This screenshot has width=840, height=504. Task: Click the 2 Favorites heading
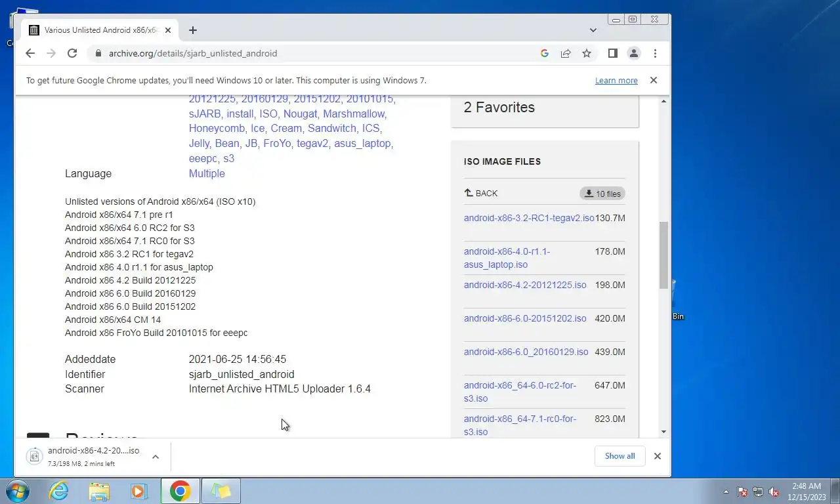tap(499, 107)
